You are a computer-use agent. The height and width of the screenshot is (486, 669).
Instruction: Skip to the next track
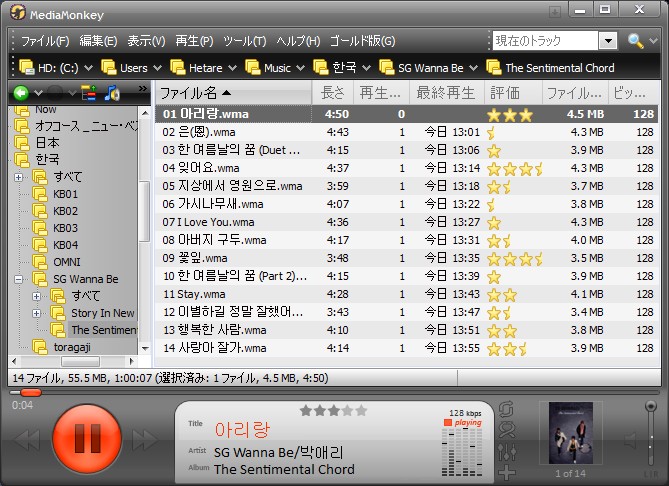click(145, 439)
